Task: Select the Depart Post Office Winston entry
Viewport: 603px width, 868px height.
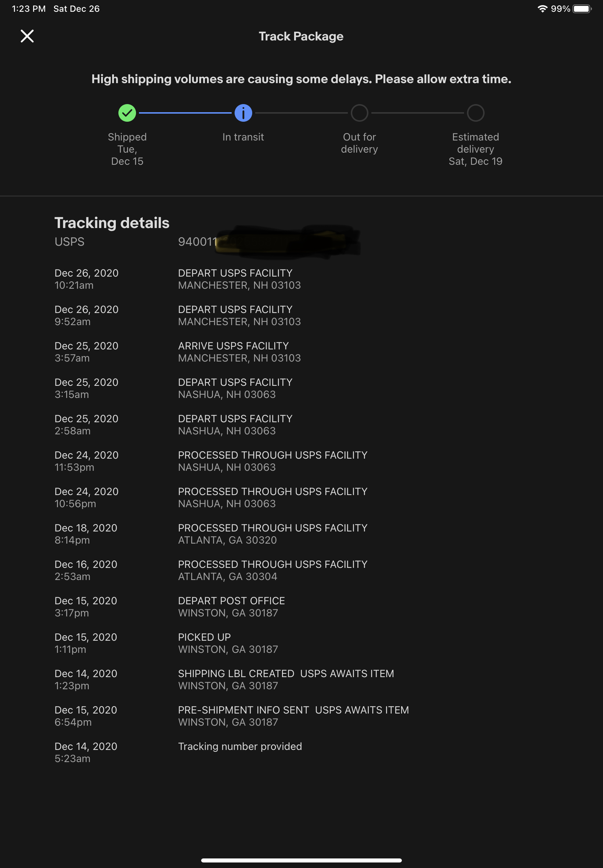Action: tap(231, 607)
